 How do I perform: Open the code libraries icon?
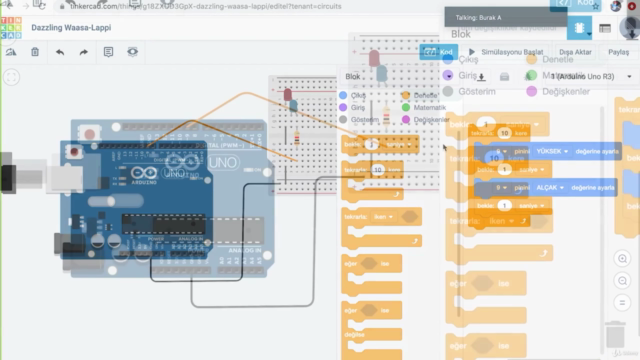(504, 77)
